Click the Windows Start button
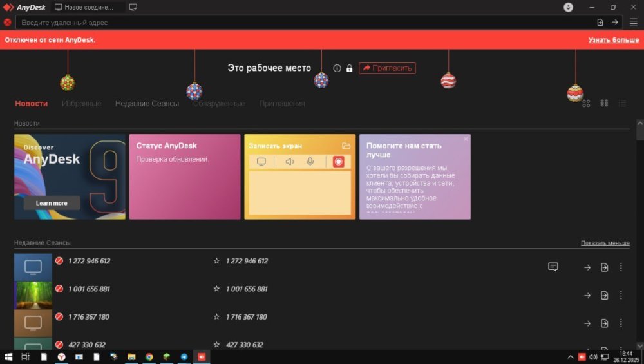Screen dimensions: 644x364 point(8,357)
